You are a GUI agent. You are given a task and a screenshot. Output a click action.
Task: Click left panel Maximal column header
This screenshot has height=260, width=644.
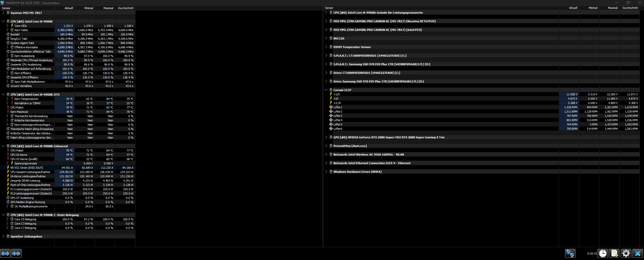point(105,8)
